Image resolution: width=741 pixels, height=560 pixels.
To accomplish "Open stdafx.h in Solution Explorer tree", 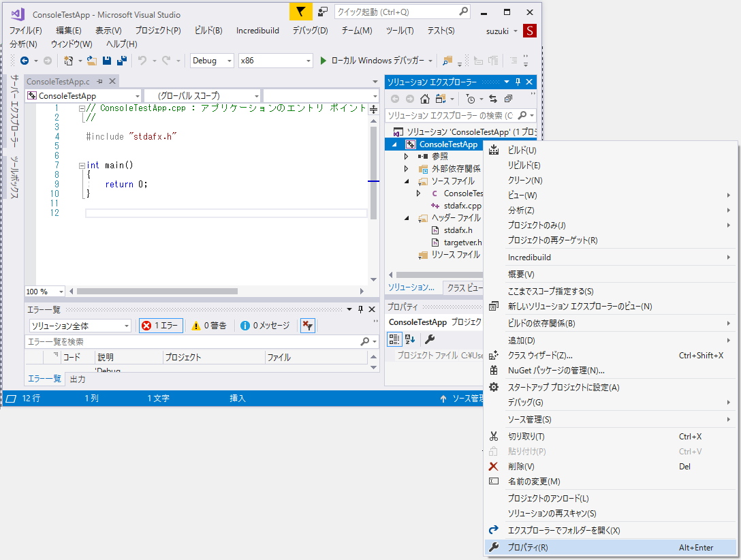I will coord(458,230).
